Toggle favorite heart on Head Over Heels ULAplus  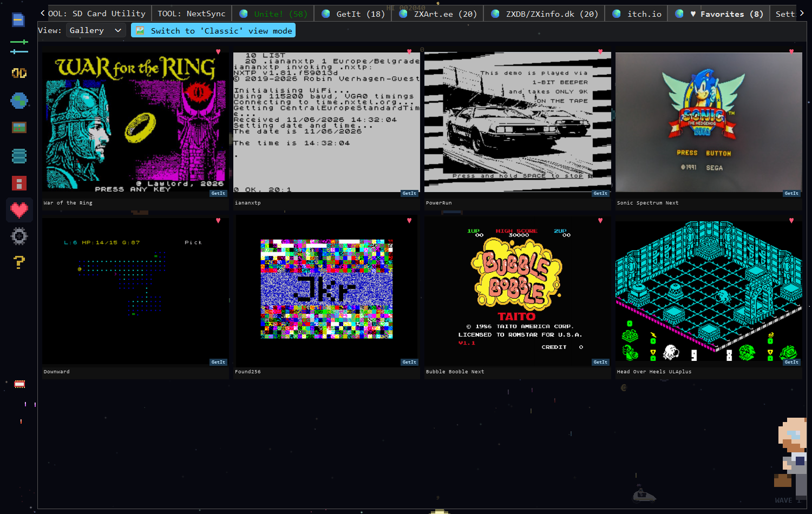tap(791, 221)
